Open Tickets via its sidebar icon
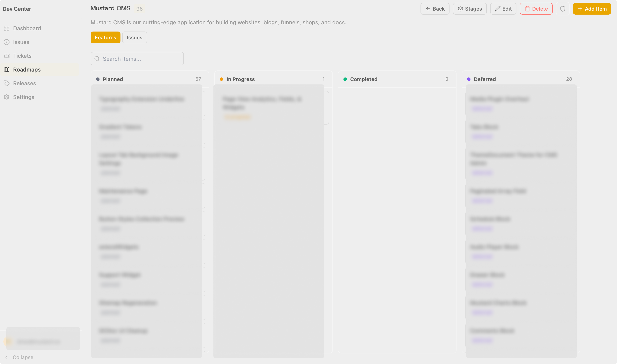 tap(7, 56)
